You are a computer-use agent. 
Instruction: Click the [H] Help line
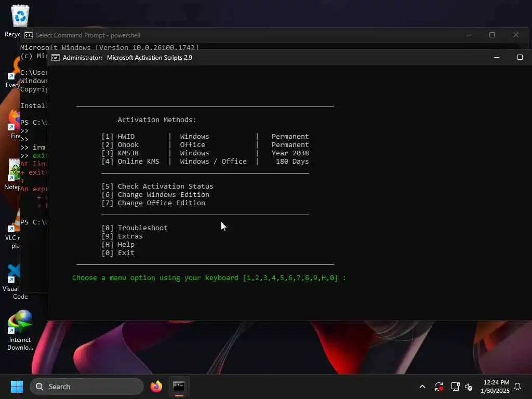pyautogui.click(x=118, y=245)
